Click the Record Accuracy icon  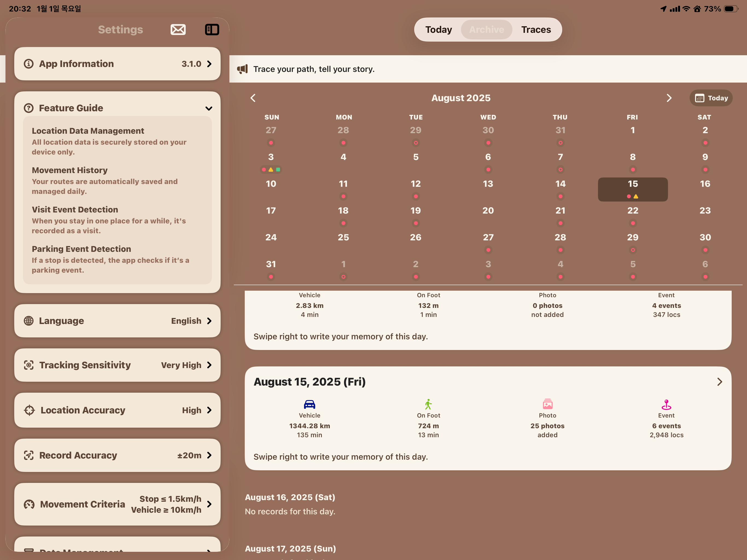[x=29, y=455]
